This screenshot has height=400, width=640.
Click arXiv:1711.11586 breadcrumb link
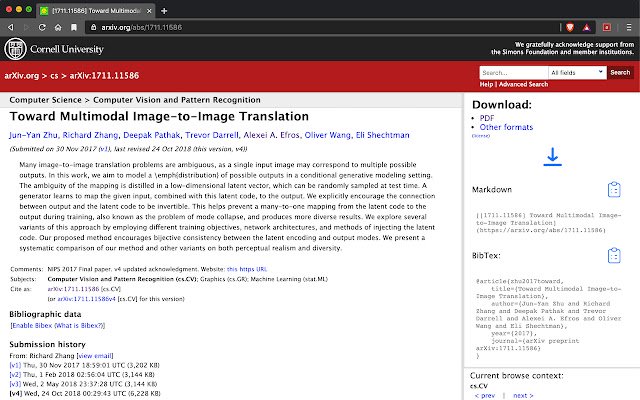tap(104, 76)
